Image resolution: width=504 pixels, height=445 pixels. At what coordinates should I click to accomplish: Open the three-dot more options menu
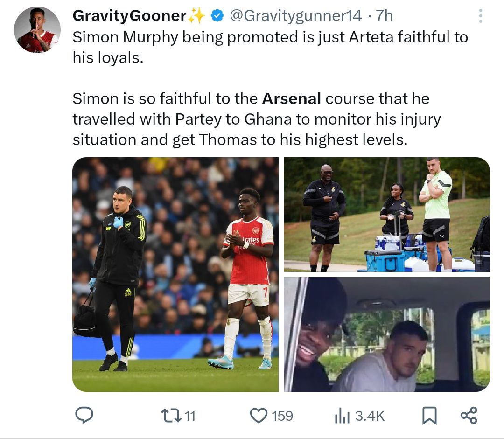tap(481, 16)
